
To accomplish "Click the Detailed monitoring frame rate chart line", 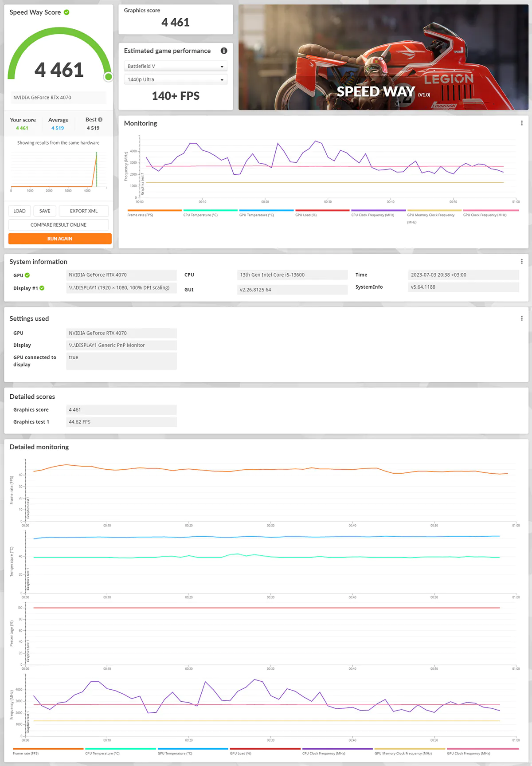I will click(x=270, y=469).
